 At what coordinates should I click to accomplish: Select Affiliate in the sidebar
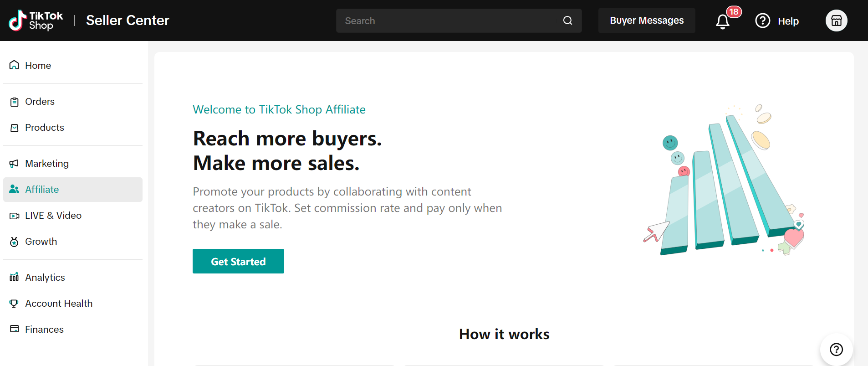pyautogui.click(x=42, y=190)
